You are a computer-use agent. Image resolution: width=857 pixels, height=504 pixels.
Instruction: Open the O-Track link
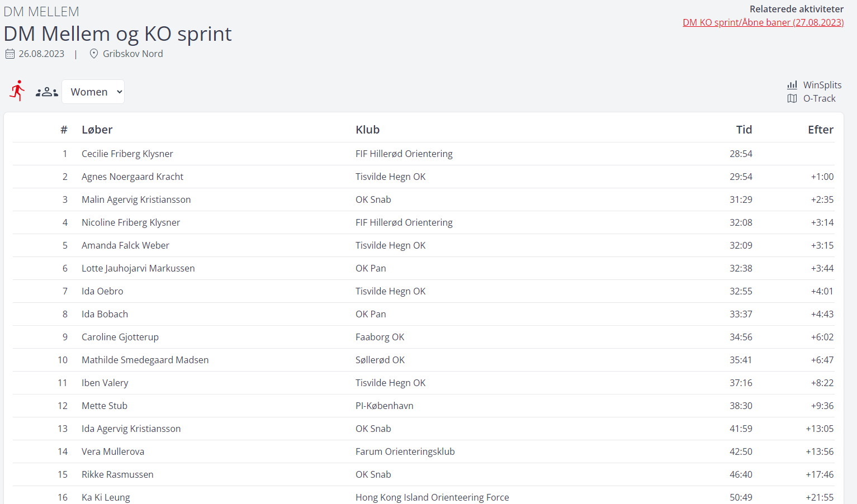coord(819,98)
